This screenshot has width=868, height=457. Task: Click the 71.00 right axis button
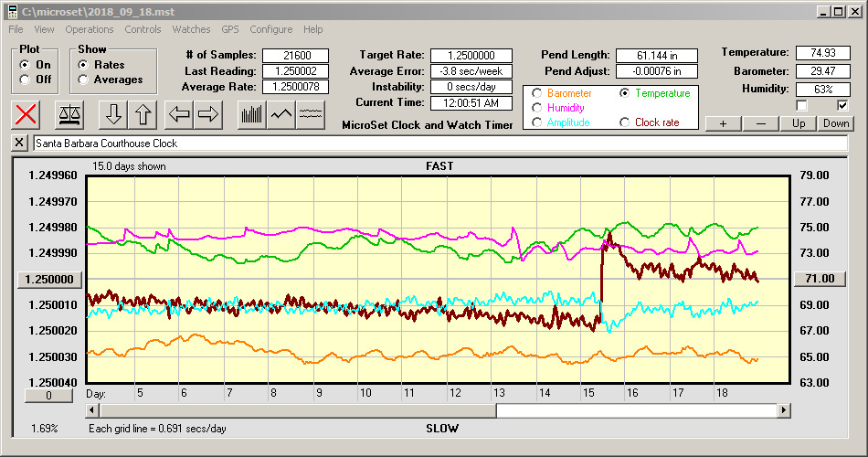(x=820, y=279)
